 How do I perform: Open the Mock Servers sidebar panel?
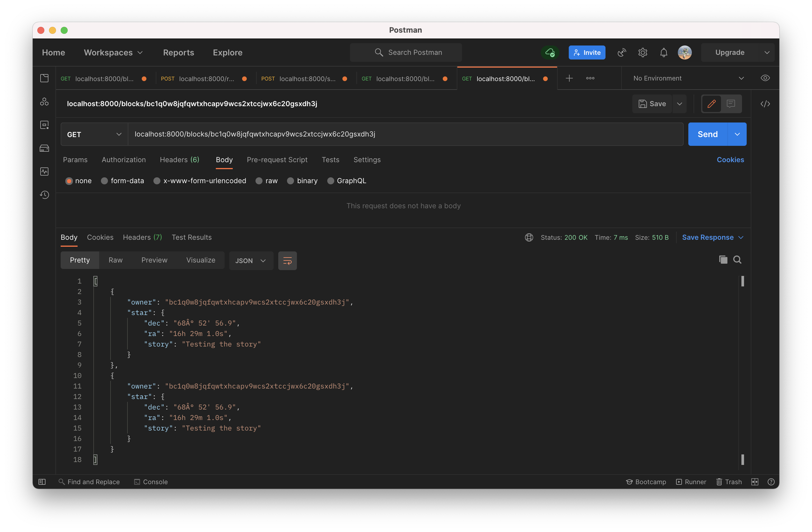point(44,148)
